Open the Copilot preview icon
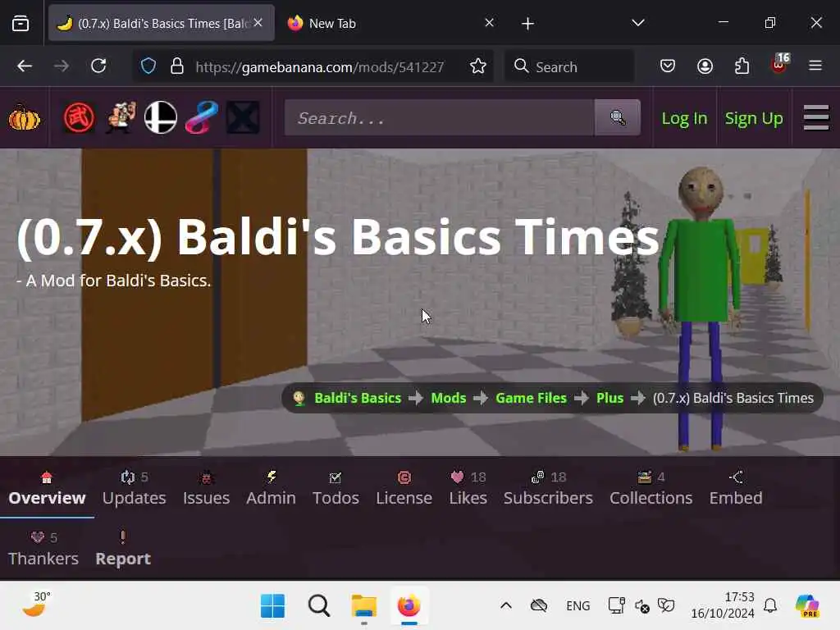 [x=807, y=606]
